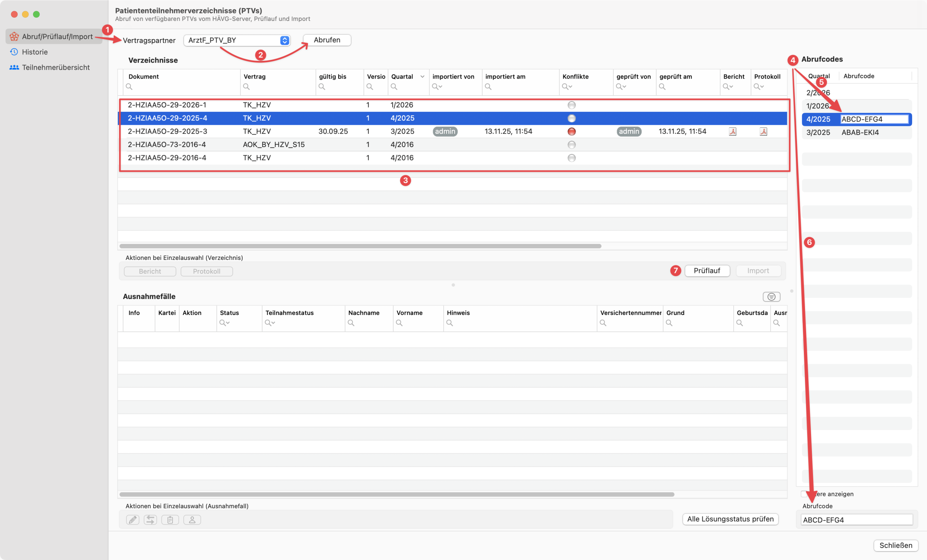
Task: Click the Quartal column sort chevron
Action: 422,77
